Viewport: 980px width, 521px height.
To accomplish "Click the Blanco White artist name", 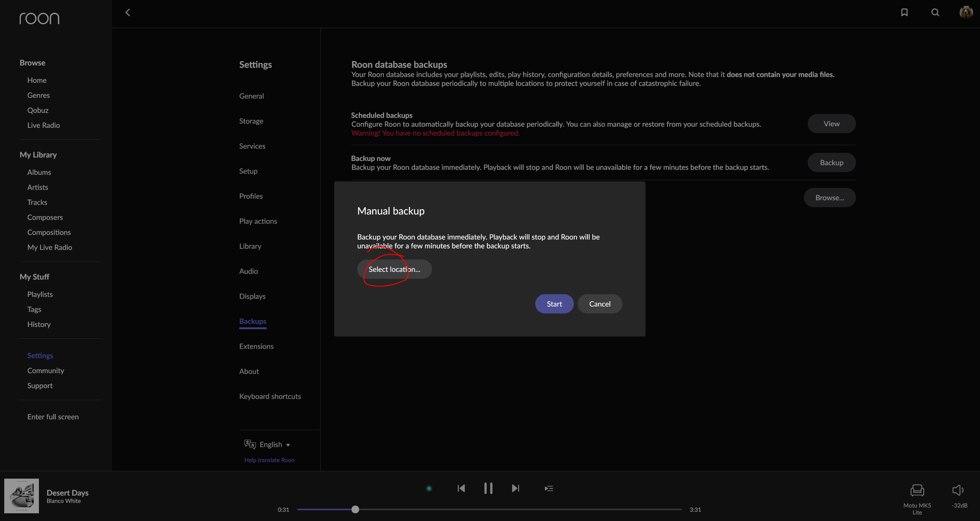I will coord(64,501).
